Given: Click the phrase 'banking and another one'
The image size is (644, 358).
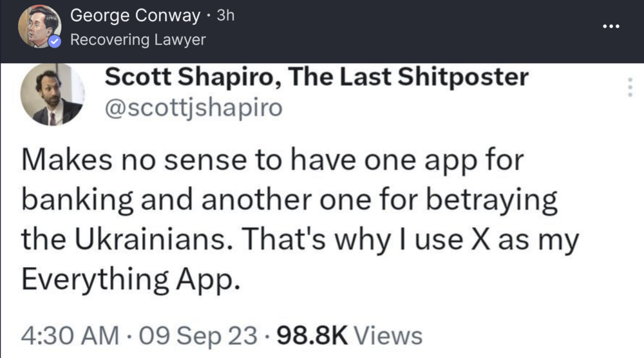Looking at the screenshot, I should 193,201.
